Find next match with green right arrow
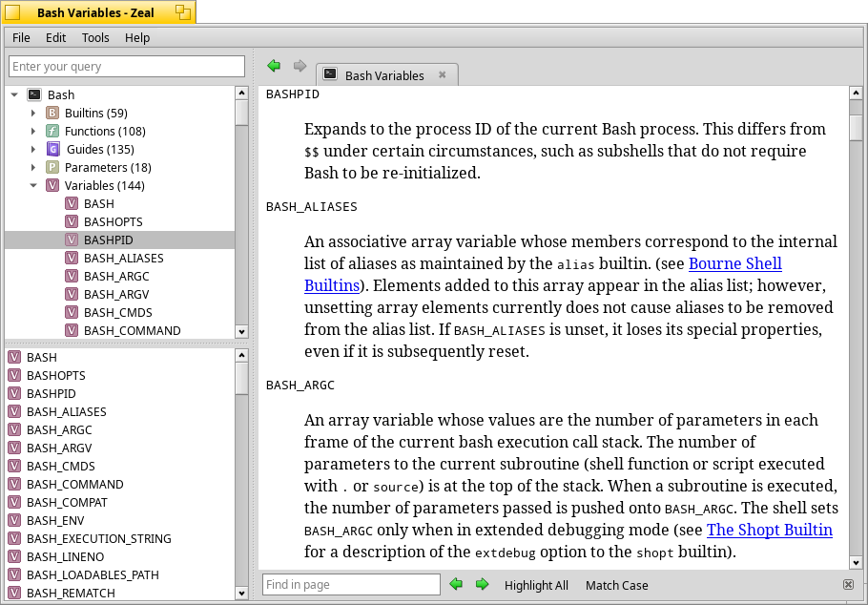The height and width of the screenshot is (605, 868). (482, 584)
